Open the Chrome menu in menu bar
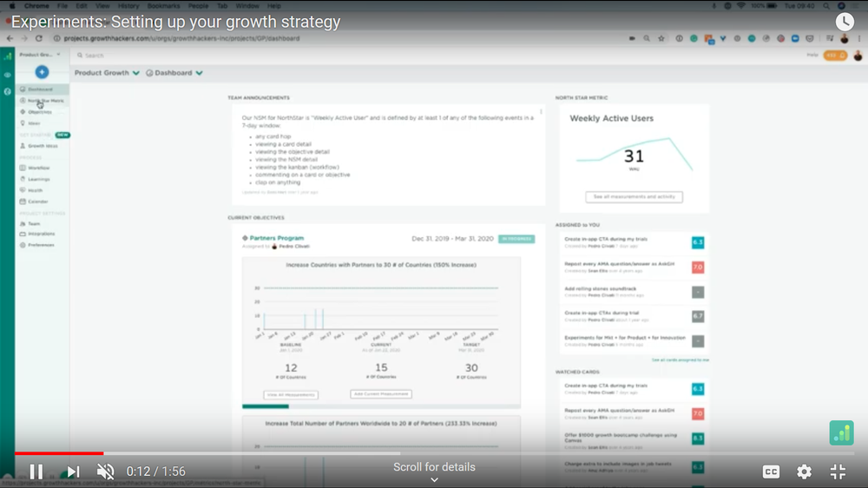 (36, 5)
